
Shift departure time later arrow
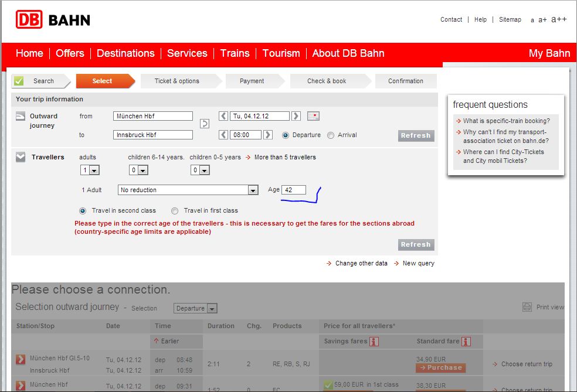tap(268, 135)
